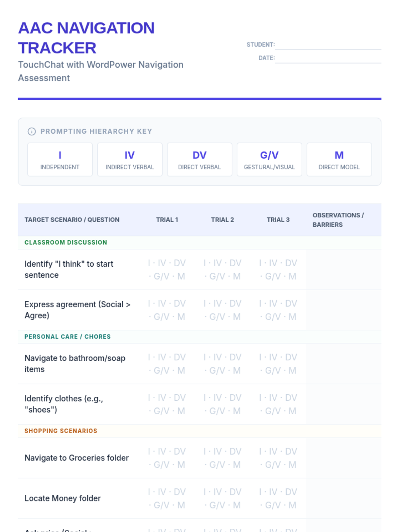Click the Date entry line
This screenshot has height=532, width=399.
tap(328, 58)
